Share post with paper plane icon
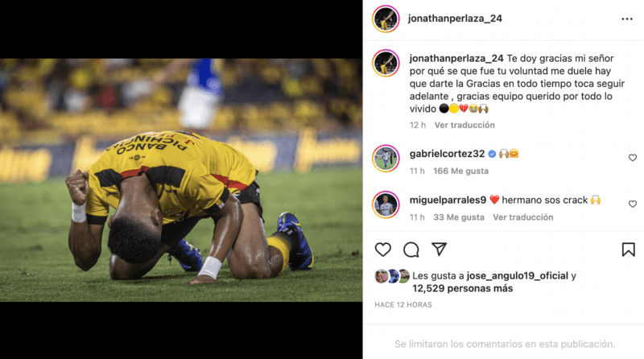The width and height of the screenshot is (644, 359). (439, 249)
